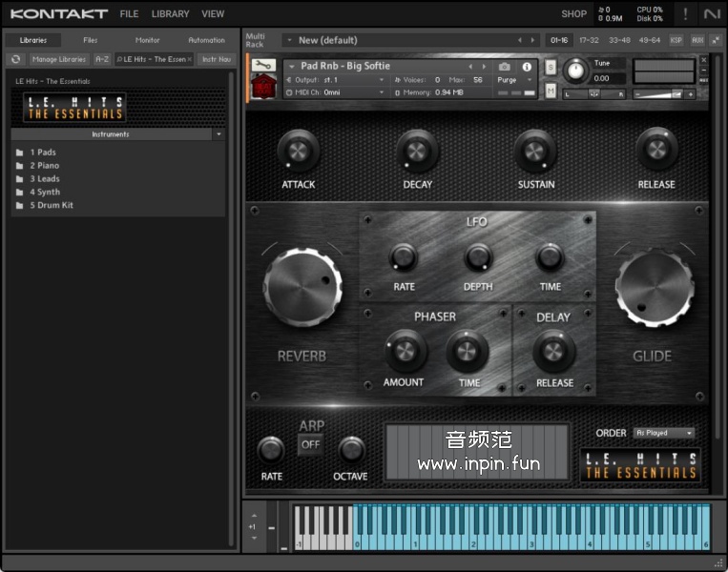Open the Instruments dropdown in library
728x572 pixels.
(x=218, y=134)
